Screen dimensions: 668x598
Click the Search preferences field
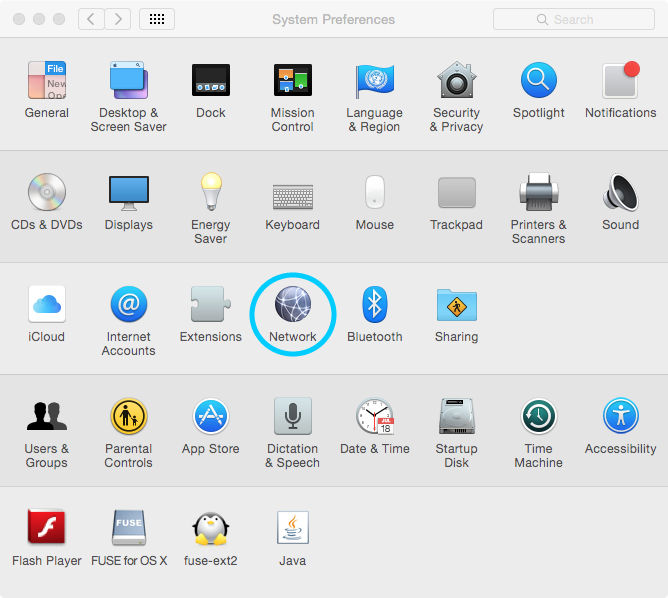(574, 19)
